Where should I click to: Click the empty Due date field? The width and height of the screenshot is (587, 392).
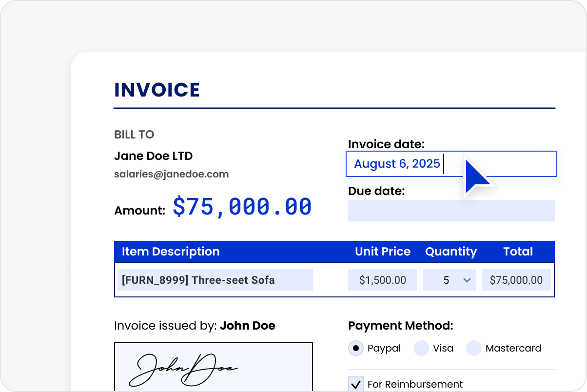click(451, 211)
